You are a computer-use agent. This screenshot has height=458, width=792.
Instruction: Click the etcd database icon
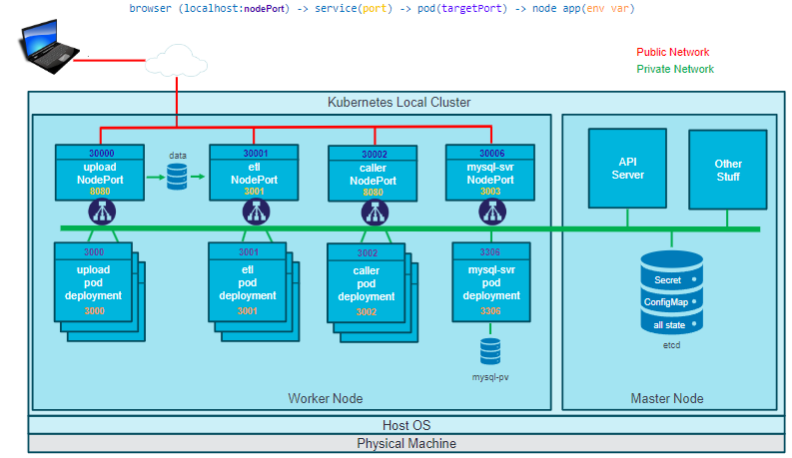[671, 292]
